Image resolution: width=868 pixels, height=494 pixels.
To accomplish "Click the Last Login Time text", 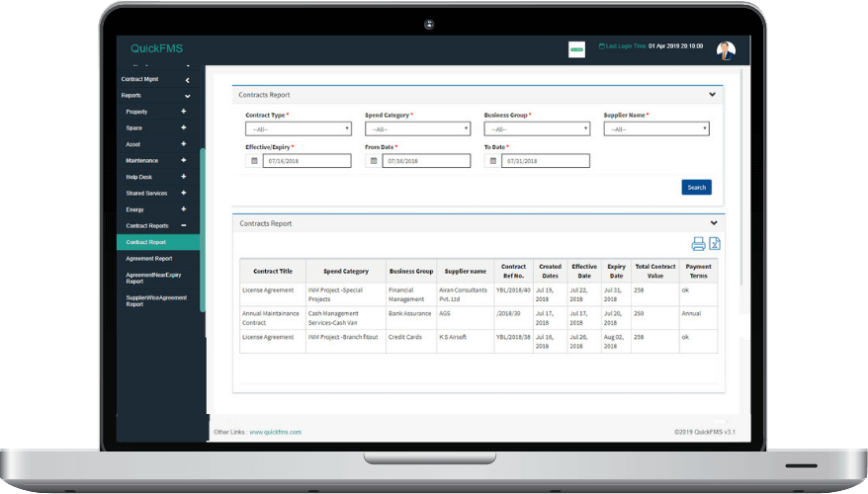I will point(626,45).
